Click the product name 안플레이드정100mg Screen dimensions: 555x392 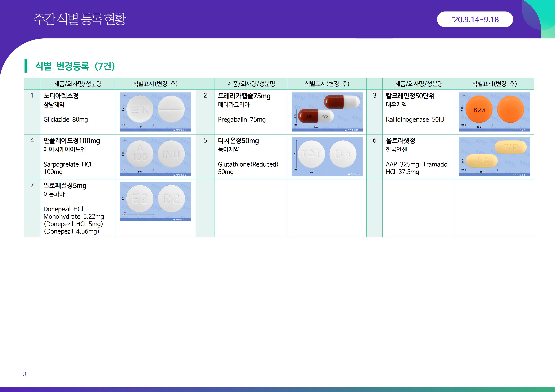click(72, 141)
